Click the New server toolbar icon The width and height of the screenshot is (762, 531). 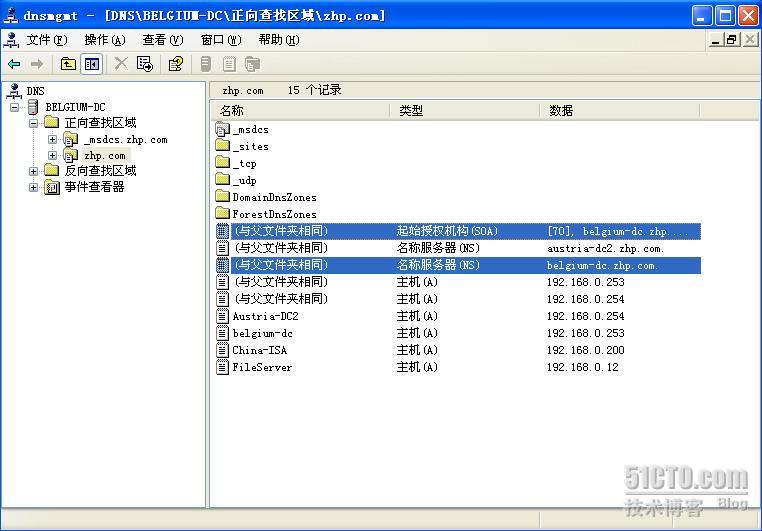pos(206,64)
